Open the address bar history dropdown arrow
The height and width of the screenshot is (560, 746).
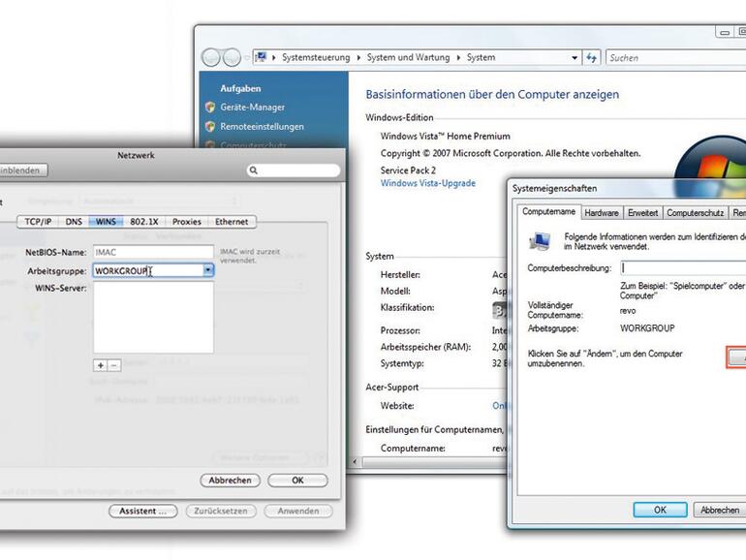(x=575, y=57)
